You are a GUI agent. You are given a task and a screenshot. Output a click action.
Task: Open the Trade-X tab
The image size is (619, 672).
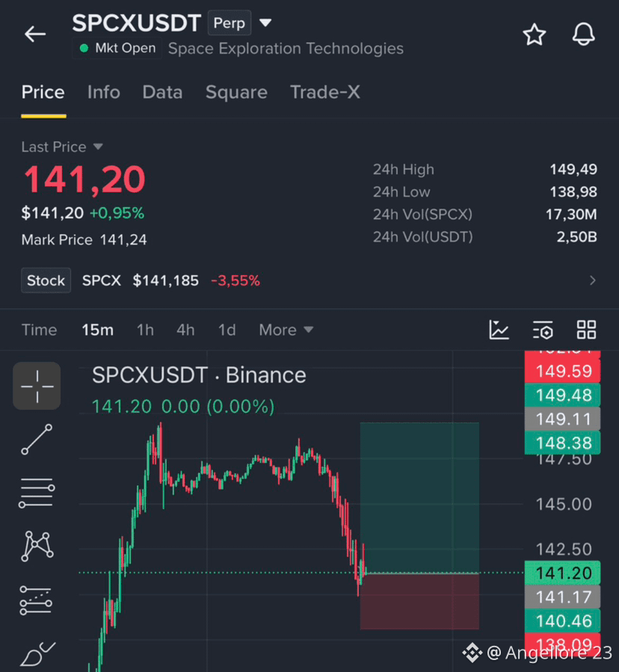[x=325, y=92]
